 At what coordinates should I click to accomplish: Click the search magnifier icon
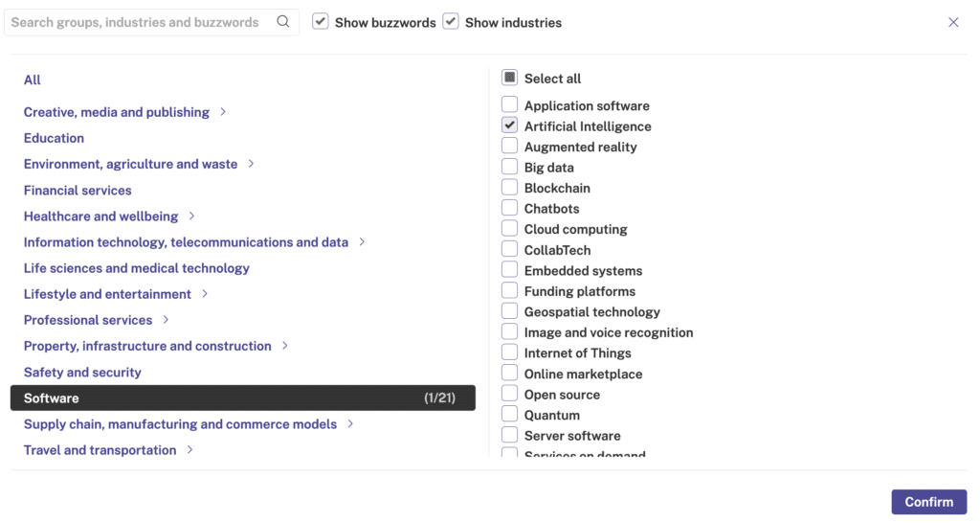pyautogui.click(x=283, y=22)
